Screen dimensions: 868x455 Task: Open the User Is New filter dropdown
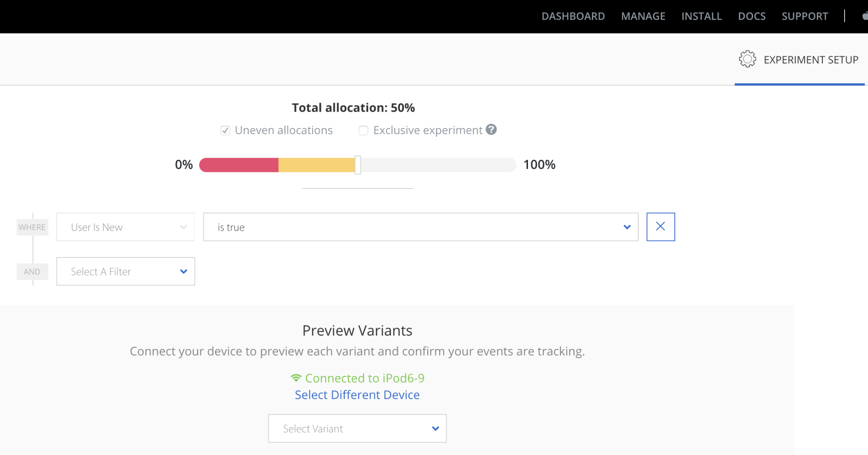(x=125, y=227)
